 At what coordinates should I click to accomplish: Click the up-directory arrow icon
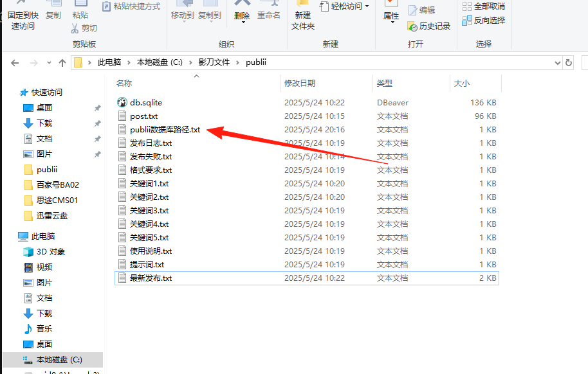62,63
